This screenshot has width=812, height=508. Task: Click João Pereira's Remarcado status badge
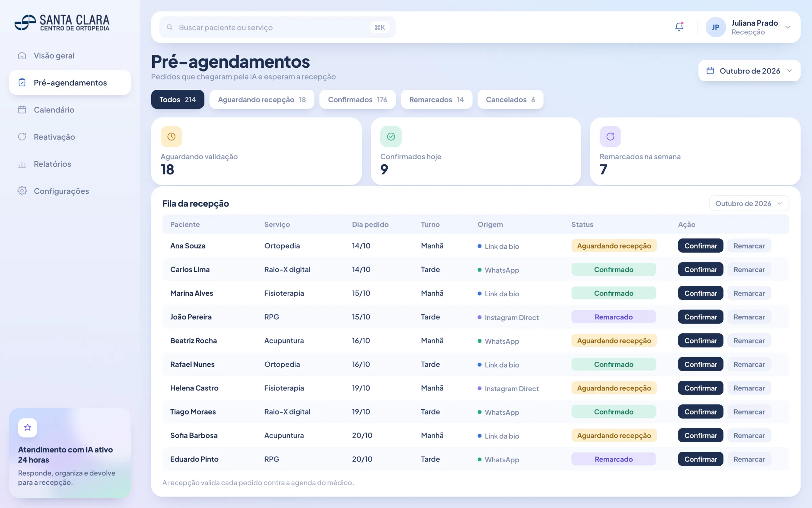tap(613, 317)
